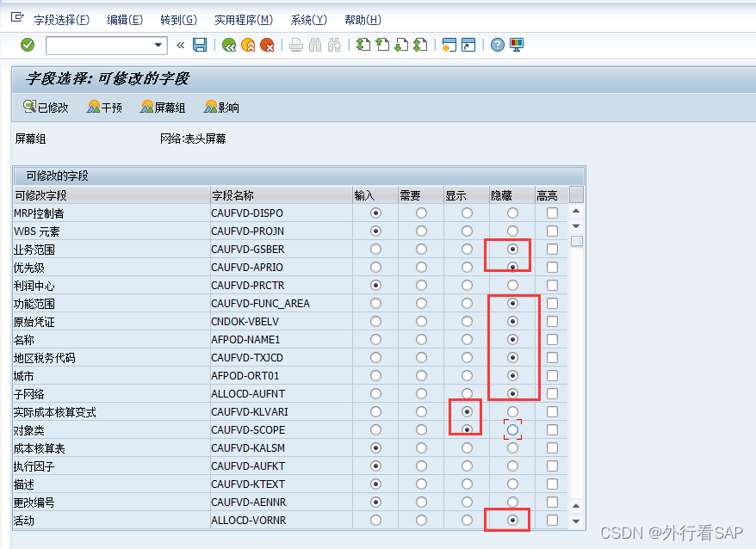Select 显示 radio for 业务范围

467,250
